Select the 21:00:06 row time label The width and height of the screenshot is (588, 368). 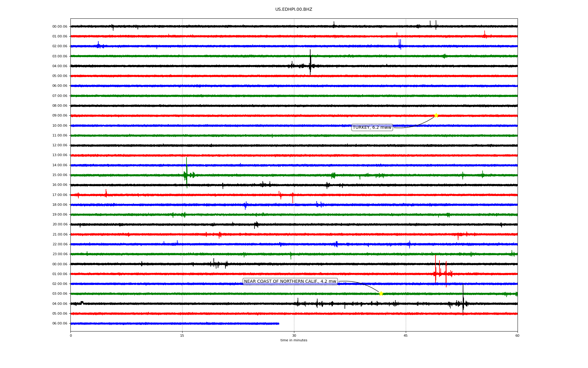[x=60, y=235]
